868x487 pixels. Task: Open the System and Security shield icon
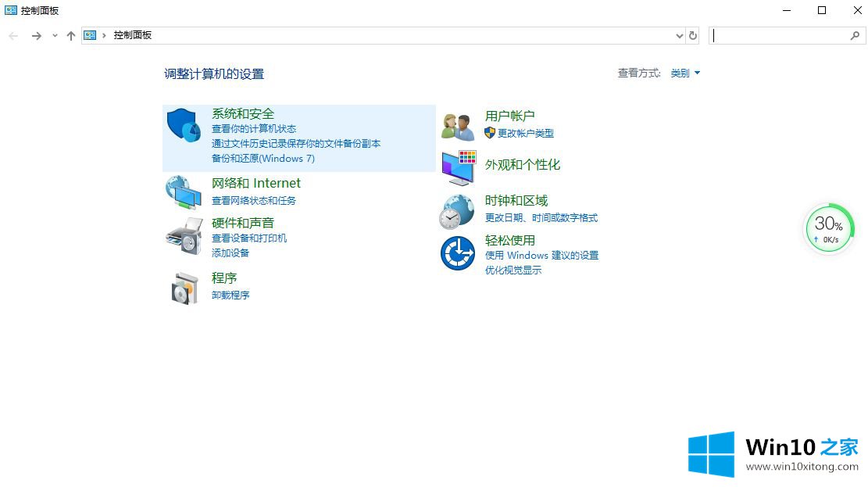click(184, 124)
